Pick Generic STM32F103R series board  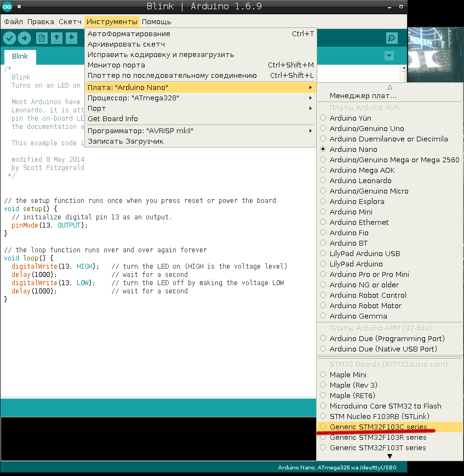tap(390, 437)
